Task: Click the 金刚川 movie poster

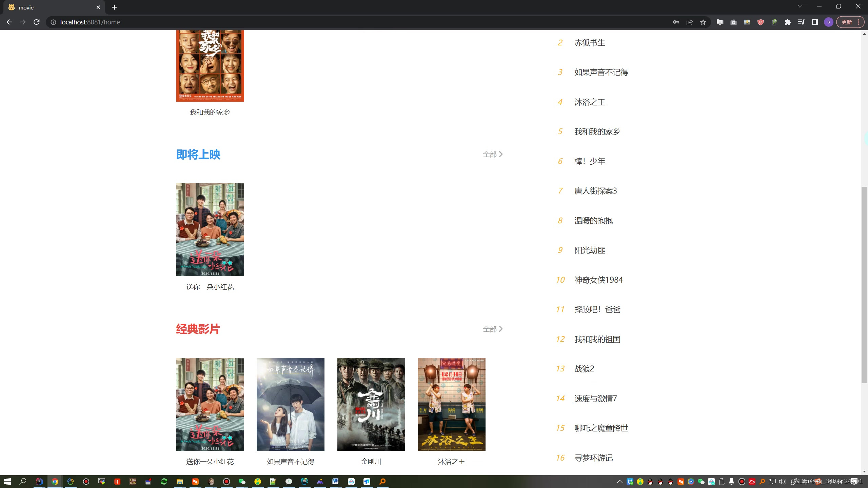Action: pyautogui.click(x=371, y=404)
